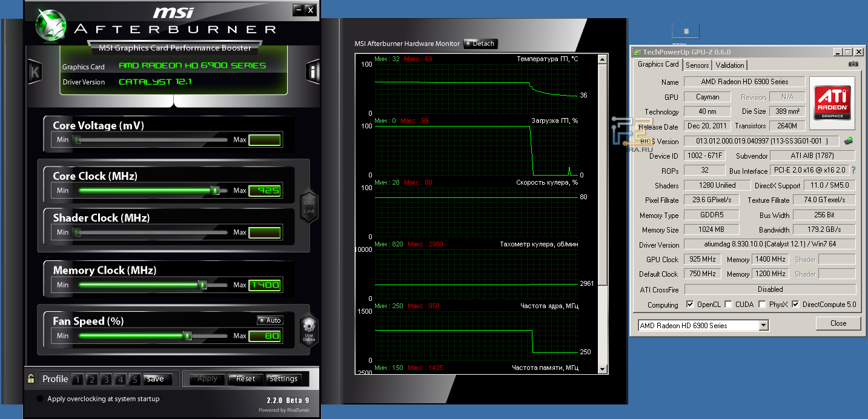Click the User Define fan gear icon
Screen dimensions: 868x419
(309, 330)
